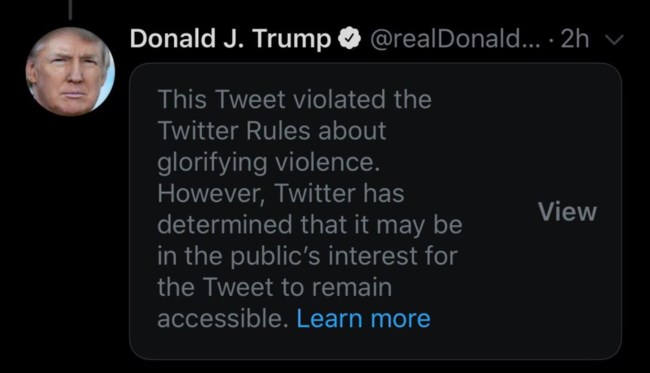Click the View button on hidden tweet

[567, 212]
